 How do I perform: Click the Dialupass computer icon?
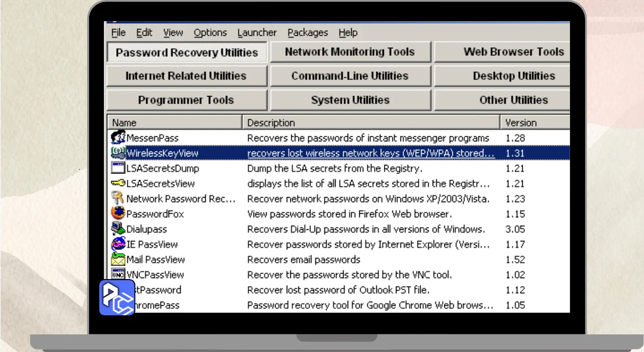[118, 229]
